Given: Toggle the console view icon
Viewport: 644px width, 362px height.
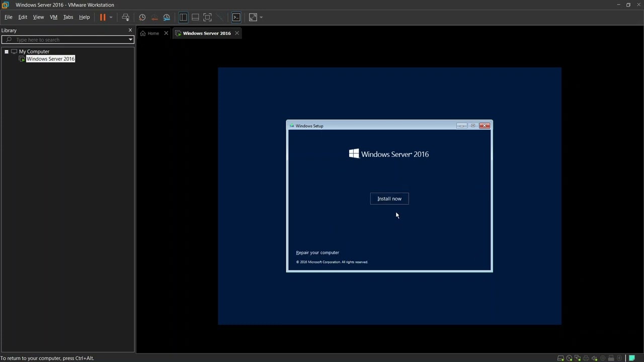Looking at the screenshot, I should coord(236,17).
